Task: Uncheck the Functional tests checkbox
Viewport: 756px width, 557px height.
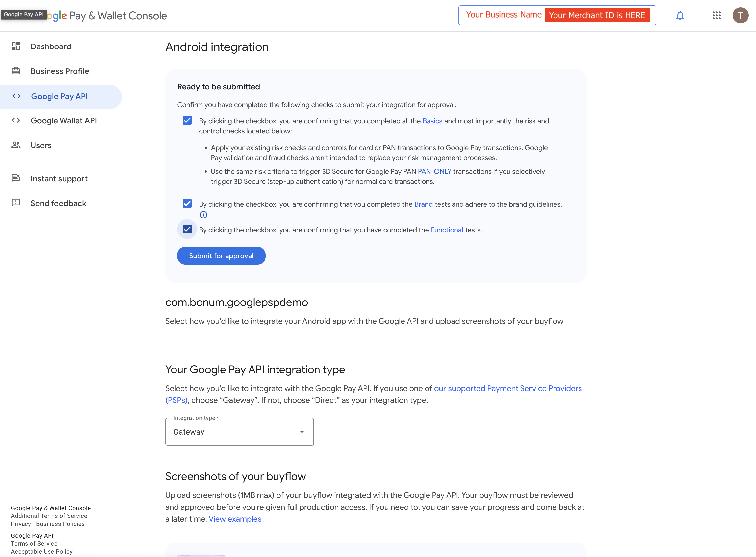Action: pos(187,229)
